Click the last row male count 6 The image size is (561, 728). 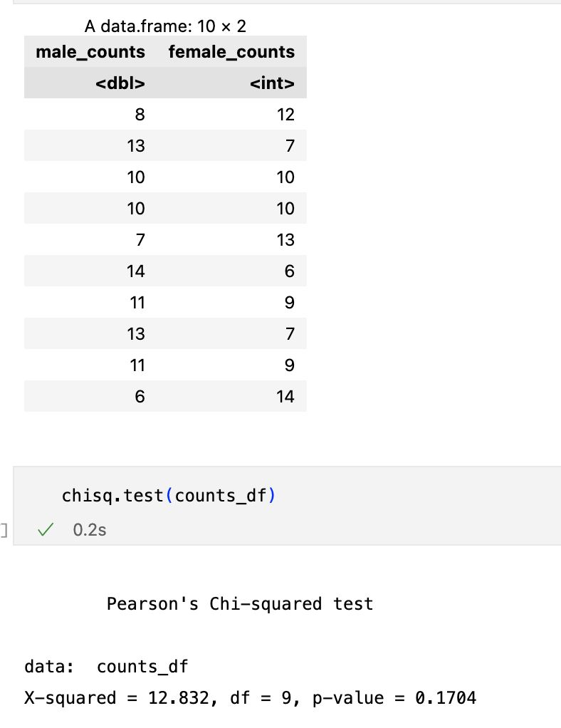140,397
